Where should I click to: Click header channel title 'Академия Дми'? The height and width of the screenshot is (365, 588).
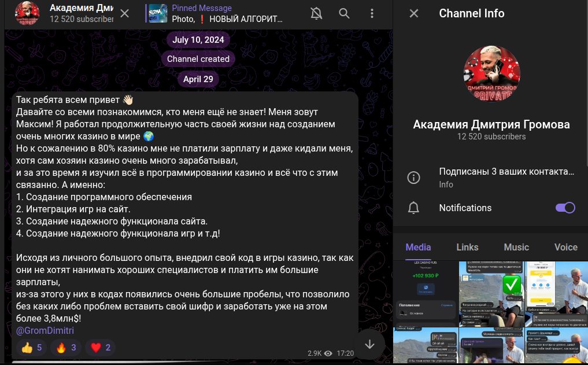pos(82,8)
